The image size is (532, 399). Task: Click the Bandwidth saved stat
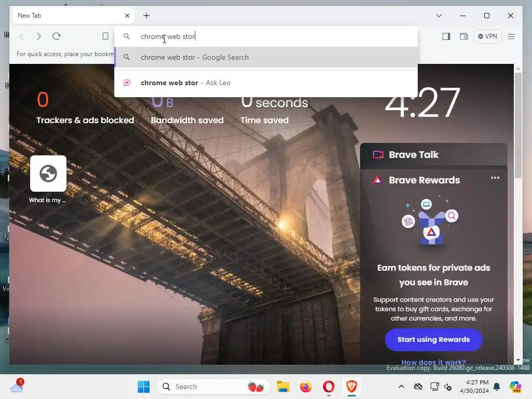187,111
